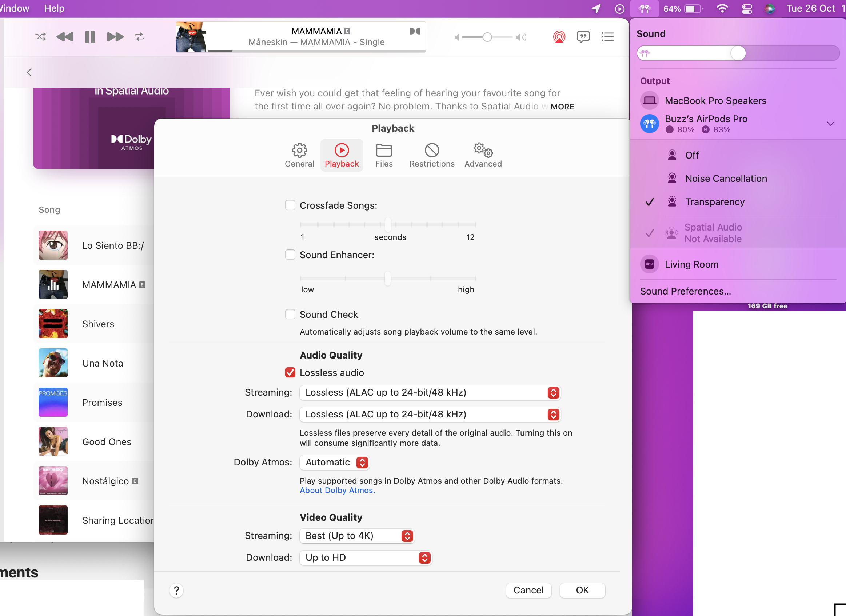Screen dimensions: 846x616
Task: Toggle shuffle in the playback controls
Action: point(40,36)
